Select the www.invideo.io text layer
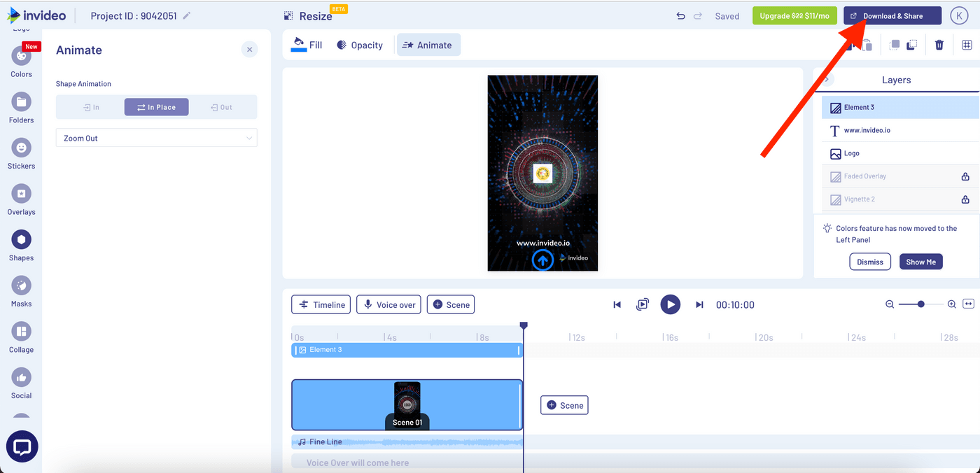This screenshot has width=980, height=473. [x=900, y=130]
